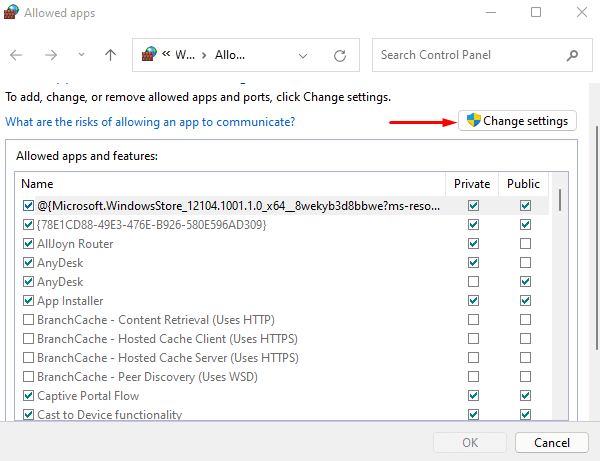600x461 pixels.
Task: Click the firewall icon in address bar
Action: point(149,54)
